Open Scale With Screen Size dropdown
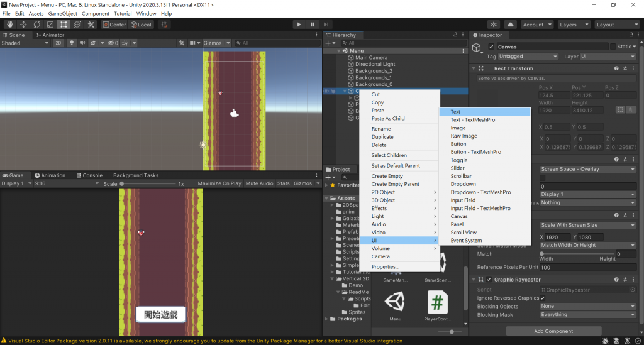This screenshot has width=644, height=345. pyautogui.click(x=588, y=225)
